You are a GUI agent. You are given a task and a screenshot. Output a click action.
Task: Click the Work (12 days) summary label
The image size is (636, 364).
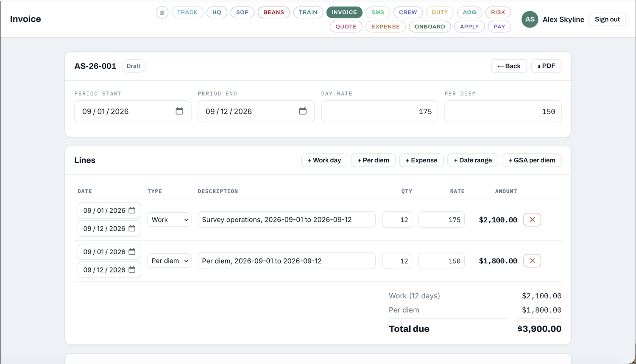414,296
